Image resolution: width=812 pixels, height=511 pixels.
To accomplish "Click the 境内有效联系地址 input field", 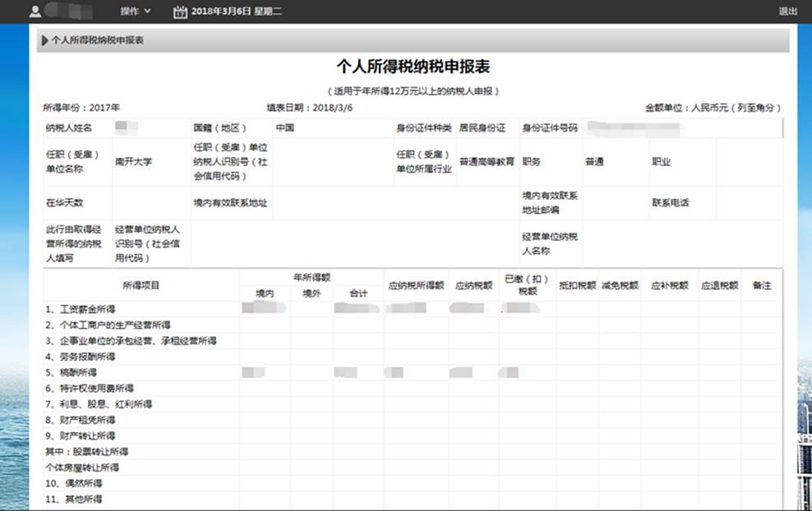I will pos(394,203).
